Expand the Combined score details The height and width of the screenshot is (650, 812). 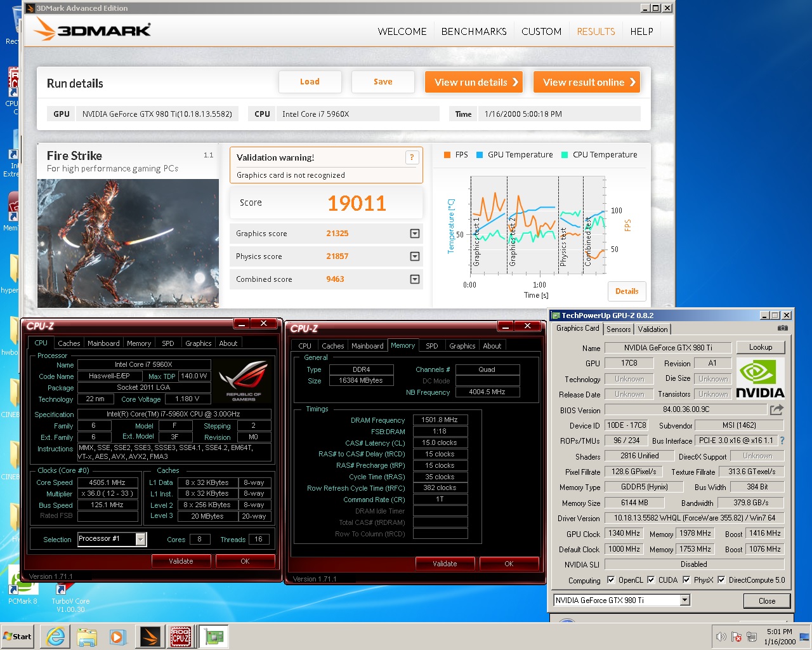(x=414, y=279)
